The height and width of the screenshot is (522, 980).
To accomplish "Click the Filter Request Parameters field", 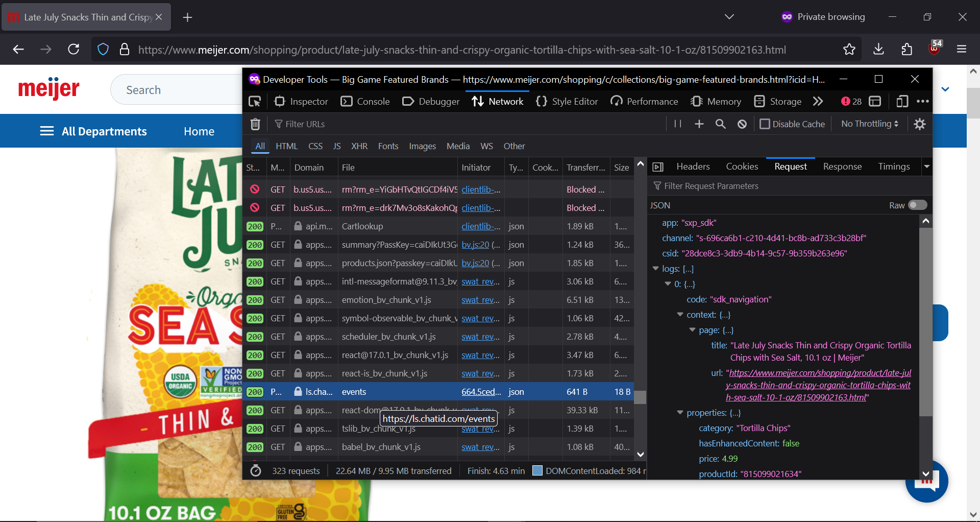I will 789,186.
